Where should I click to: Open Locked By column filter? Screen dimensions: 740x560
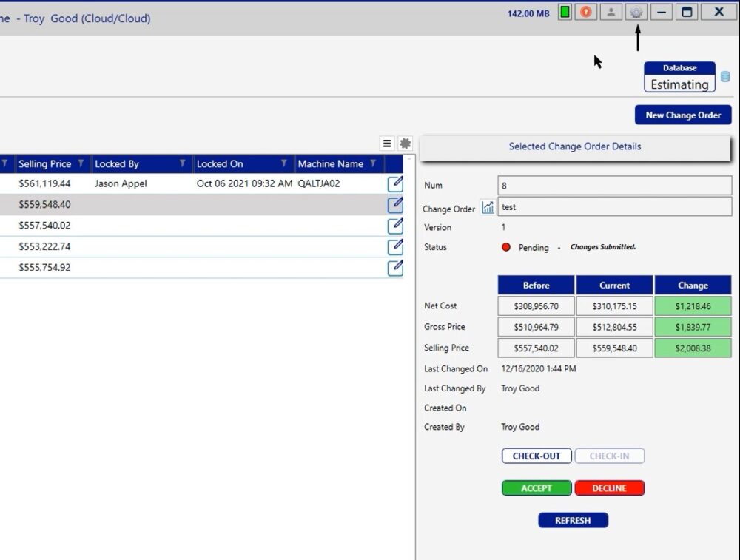click(183, 163)
